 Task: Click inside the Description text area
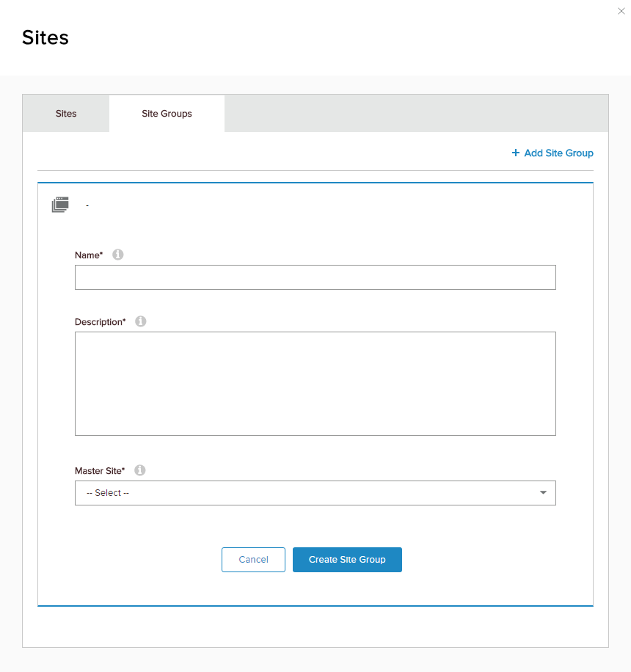[315, 384]
